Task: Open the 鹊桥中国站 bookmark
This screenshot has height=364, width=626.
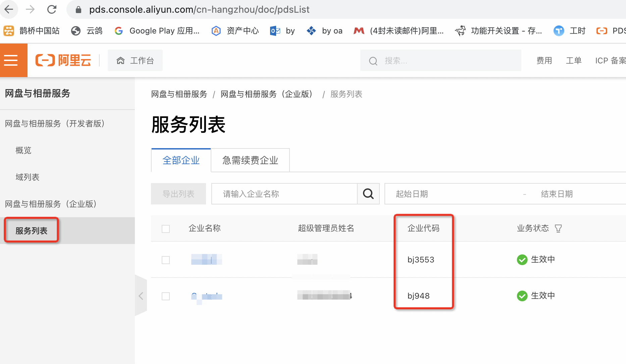Action: click(x=32, y=31)
